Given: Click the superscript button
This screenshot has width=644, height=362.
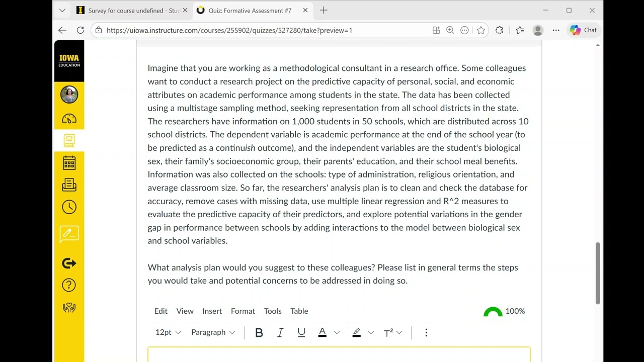Looking at the screenshot, I should (x=388, y=332).
